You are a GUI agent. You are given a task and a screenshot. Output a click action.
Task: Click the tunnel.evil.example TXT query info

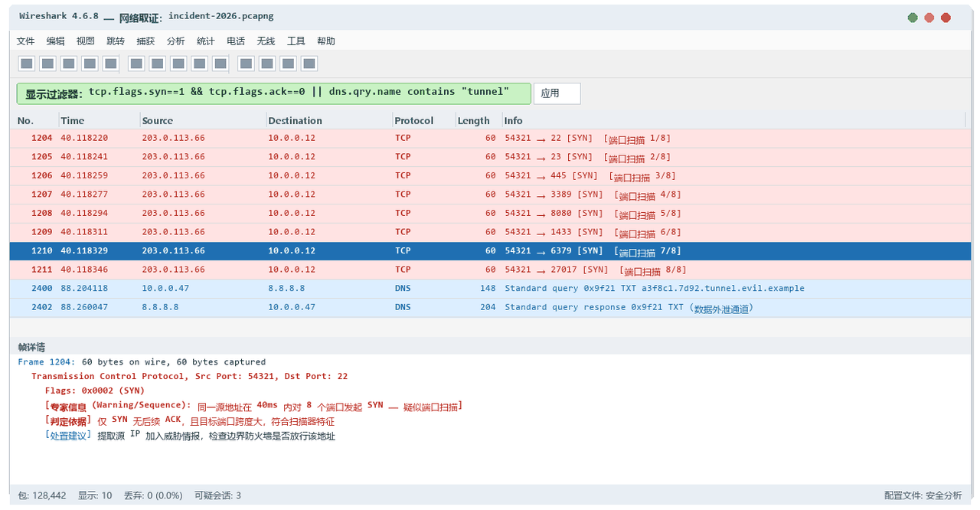pyautogui.click(x=655, y=288)
